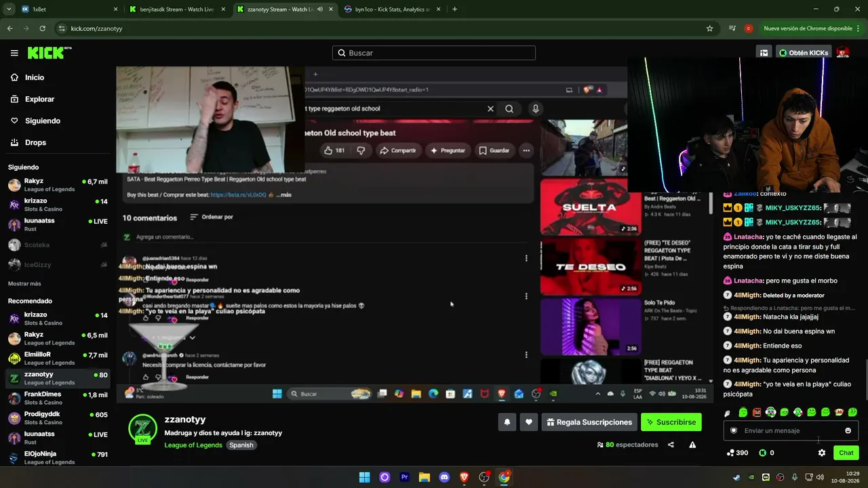Insert the headphones green emote
The width and height of the screenshot is (868, 488).
[770, 412]
